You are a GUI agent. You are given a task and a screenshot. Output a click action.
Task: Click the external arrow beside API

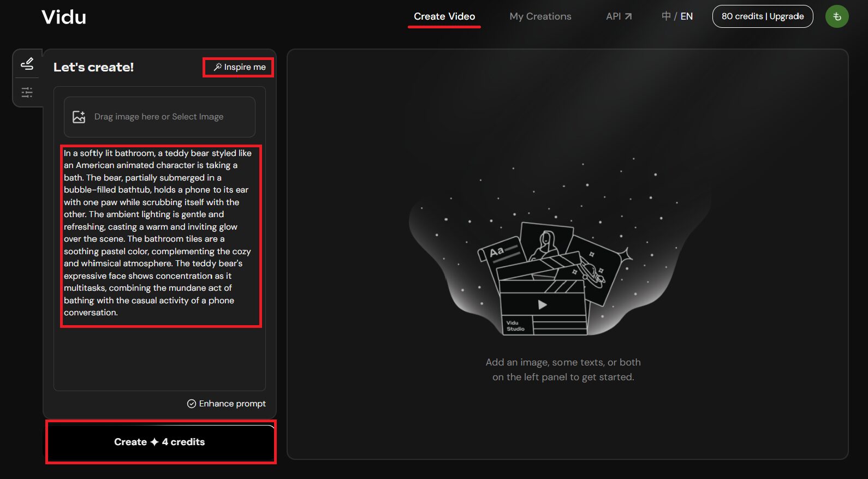628,16
